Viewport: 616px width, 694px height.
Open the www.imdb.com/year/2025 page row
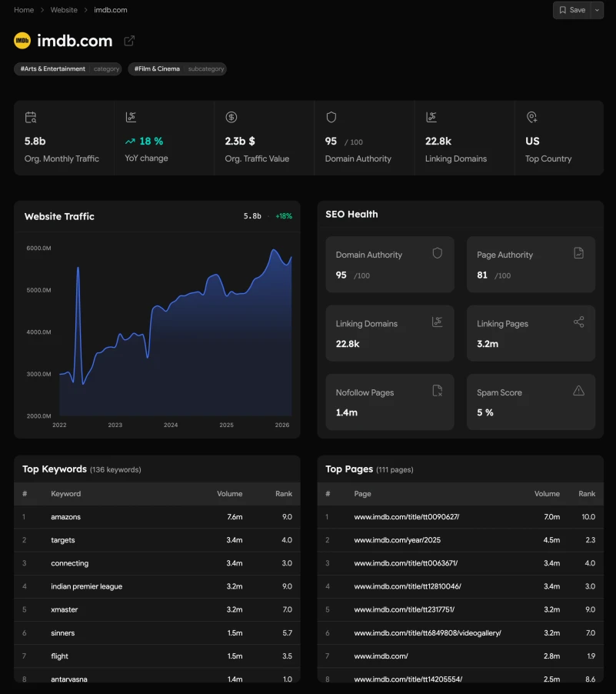460,540
